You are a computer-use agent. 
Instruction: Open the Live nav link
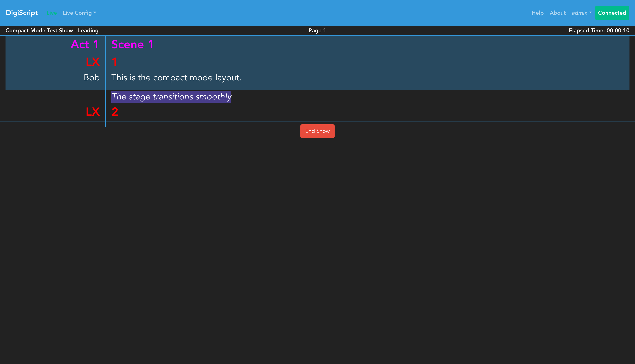[x=52, y=13]
